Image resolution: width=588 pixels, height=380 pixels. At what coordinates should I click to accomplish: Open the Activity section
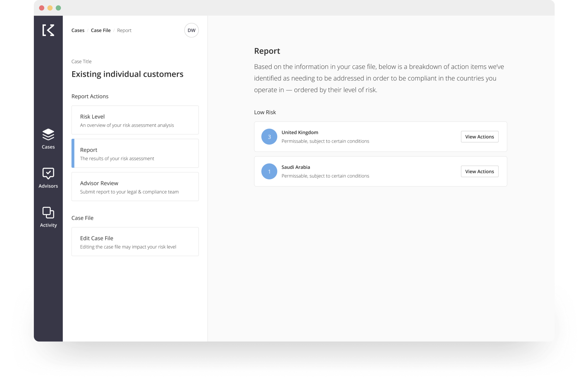point(48,217)
